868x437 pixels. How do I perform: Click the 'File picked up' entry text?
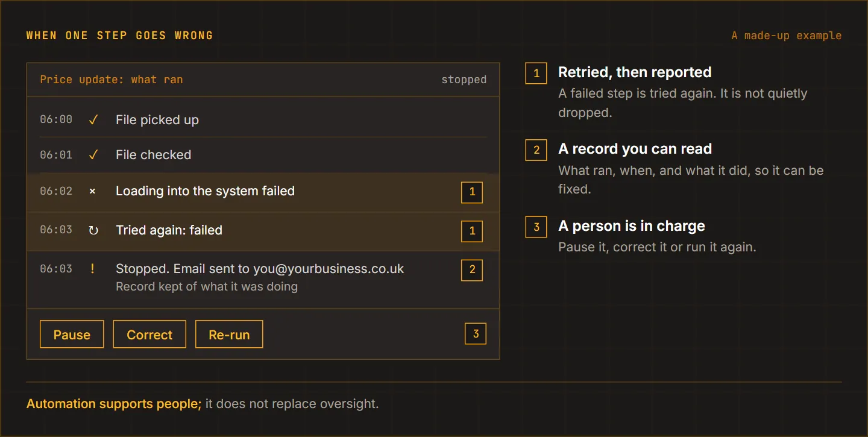click(x=157, y=120)
